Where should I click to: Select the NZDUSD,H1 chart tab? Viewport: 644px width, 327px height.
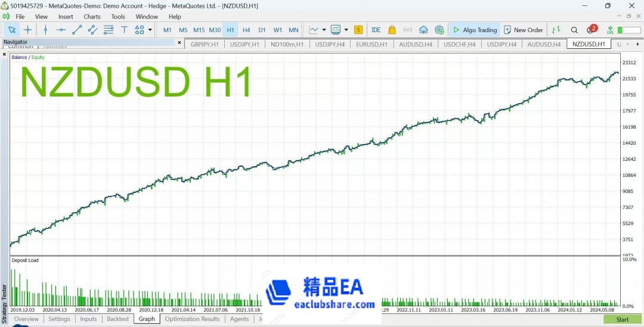589,44
